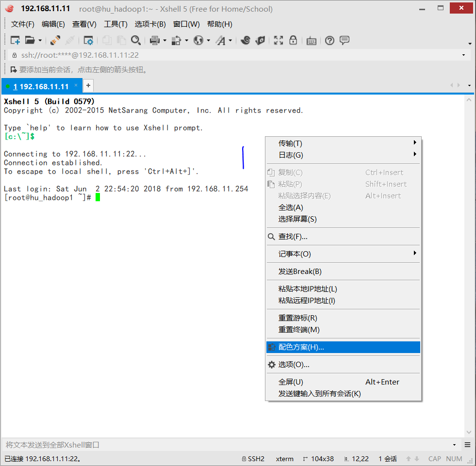Open 传输(T) submenu in context menu
This screenshot has height=466, width=476.
click(x=344, y=143)
